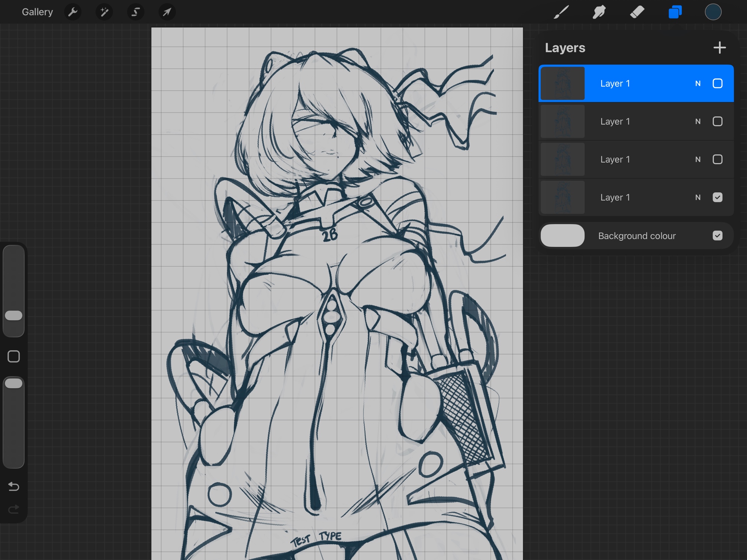Activate the Transform arrow tool
Screen dimensions: 747x560
tap(167, 12)
